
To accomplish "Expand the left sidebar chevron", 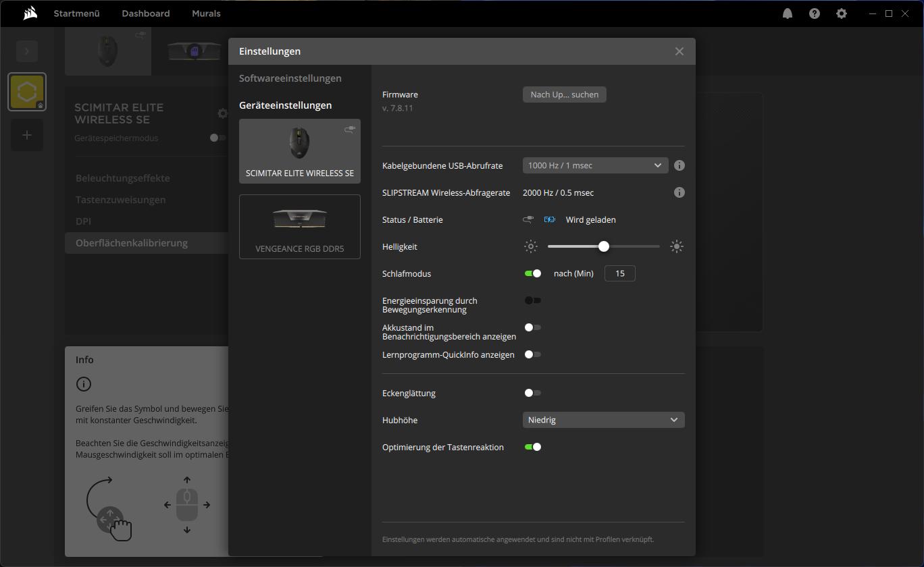I will (27, 51).
